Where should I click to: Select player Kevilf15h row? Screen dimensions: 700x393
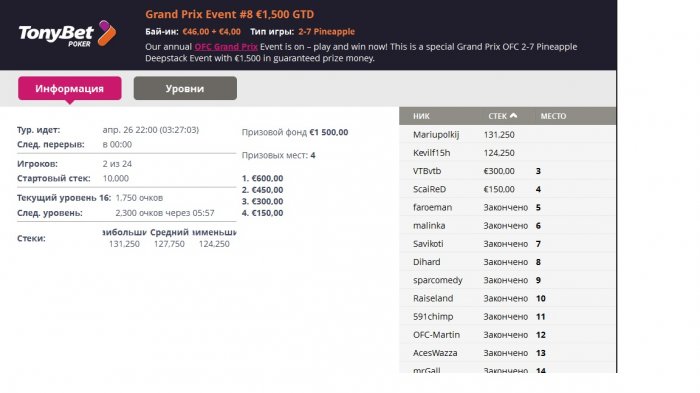(x=508, y=153)
